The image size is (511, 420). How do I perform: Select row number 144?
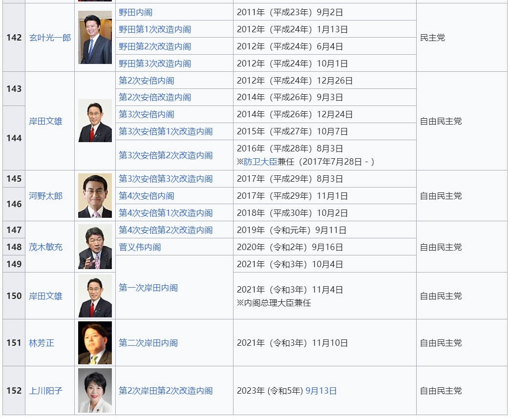tap(14, 138)
